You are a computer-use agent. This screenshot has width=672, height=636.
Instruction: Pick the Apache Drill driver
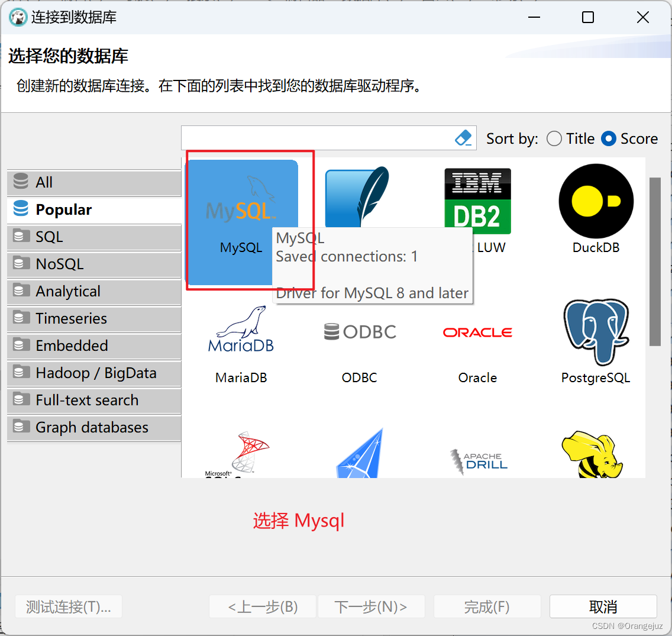479,461
